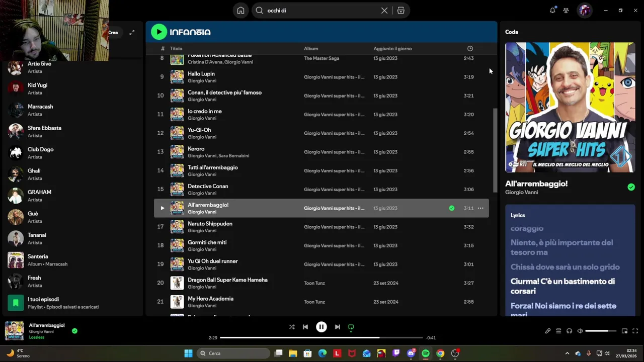
Task: Open connect-to-device headphones icon
Action: click(x=569, y=331)
